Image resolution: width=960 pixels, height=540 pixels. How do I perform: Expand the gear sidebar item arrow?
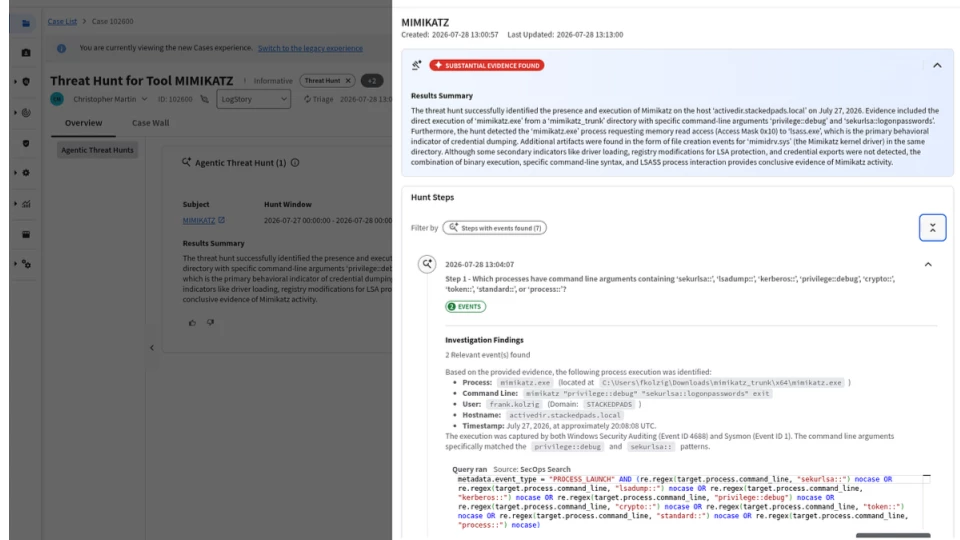(15, 173)
